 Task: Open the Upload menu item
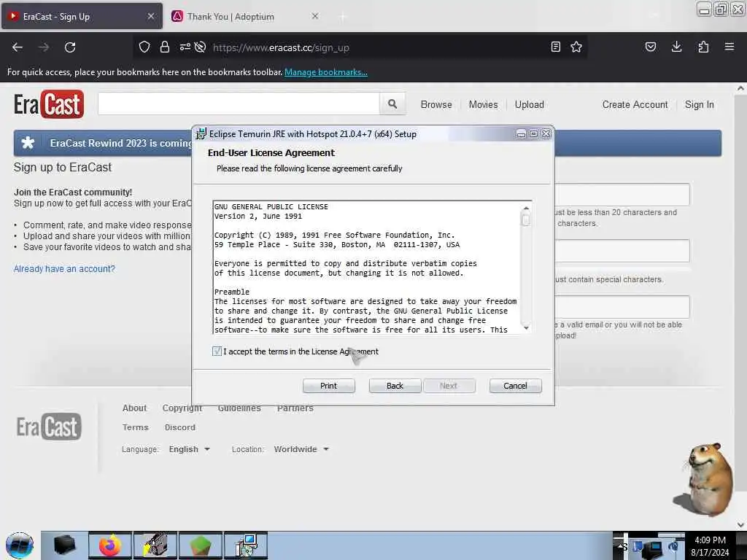[530, 104]
